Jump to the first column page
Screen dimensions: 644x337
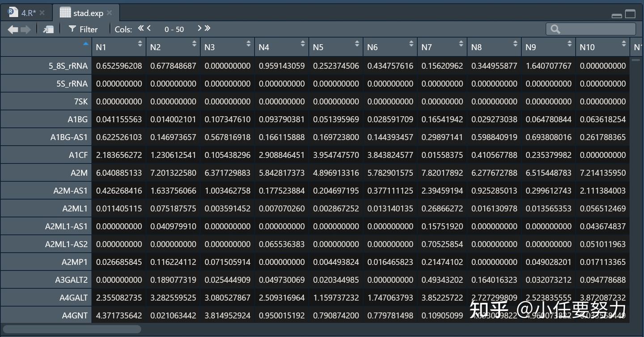[x=140, y=29]
